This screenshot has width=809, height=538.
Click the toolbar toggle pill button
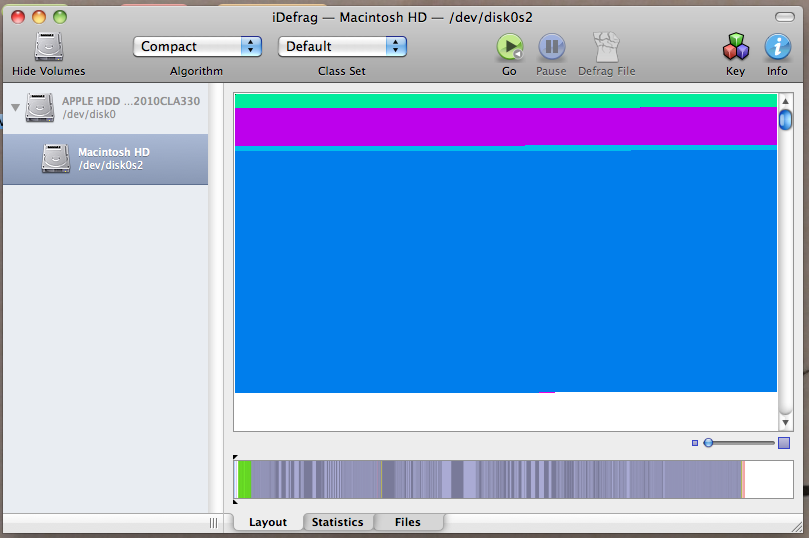[785, 18]
